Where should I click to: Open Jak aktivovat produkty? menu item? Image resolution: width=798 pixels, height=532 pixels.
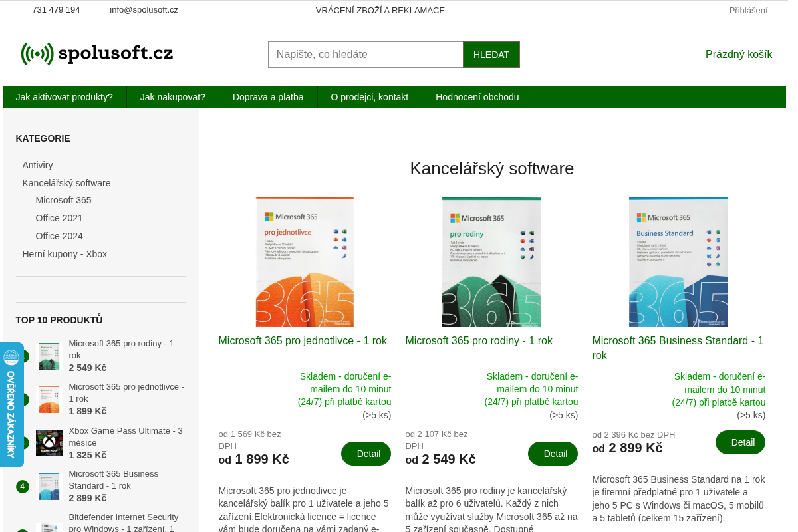point(65,97)
